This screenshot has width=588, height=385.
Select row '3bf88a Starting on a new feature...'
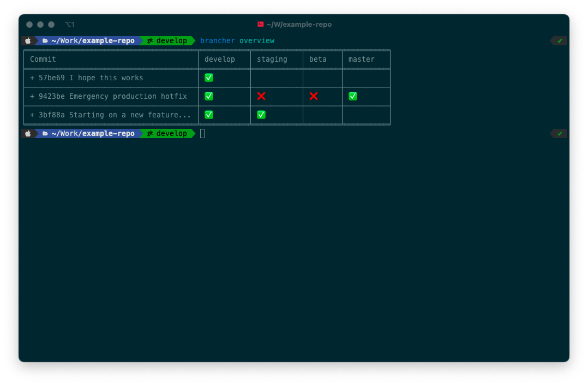pyautogui.click(x=207, y=115)
